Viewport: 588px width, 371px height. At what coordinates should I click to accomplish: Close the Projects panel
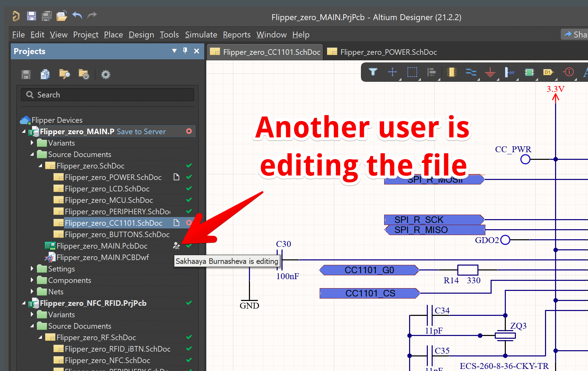pos(197,51)
